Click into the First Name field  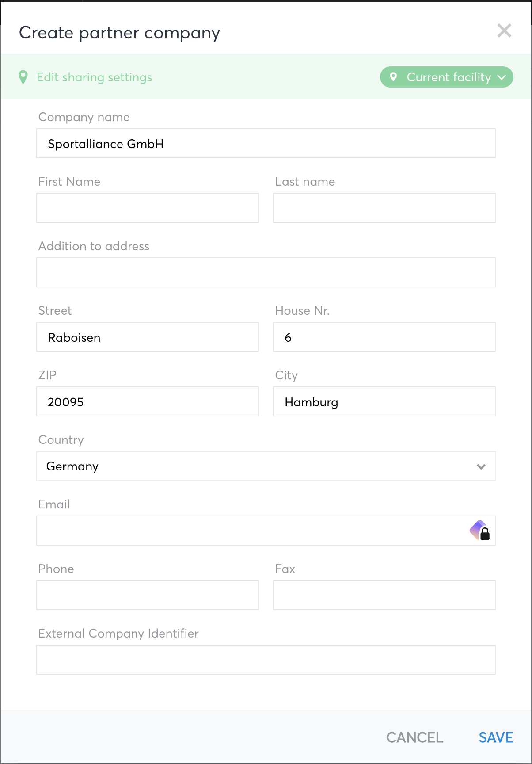[148, 208]
